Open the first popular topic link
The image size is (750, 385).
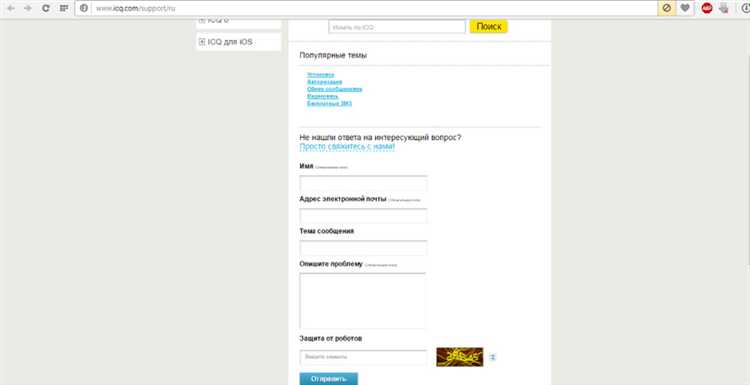coord(320,75)
